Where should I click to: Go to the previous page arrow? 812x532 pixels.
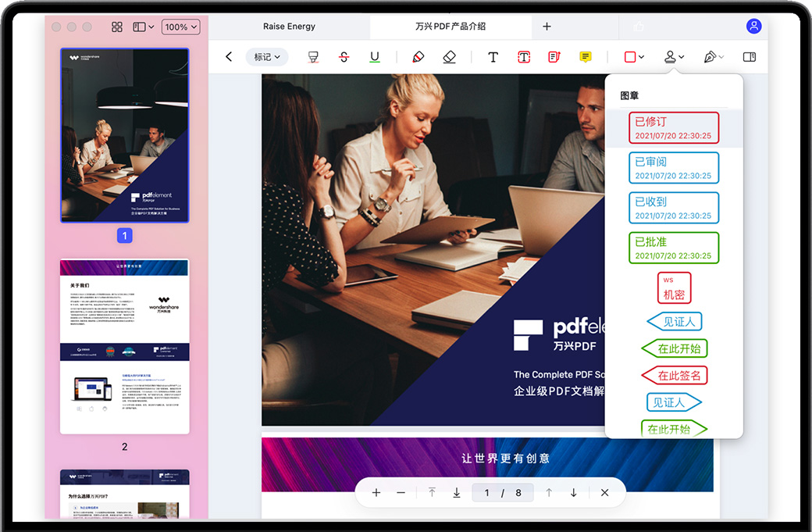tap(549, 493)
